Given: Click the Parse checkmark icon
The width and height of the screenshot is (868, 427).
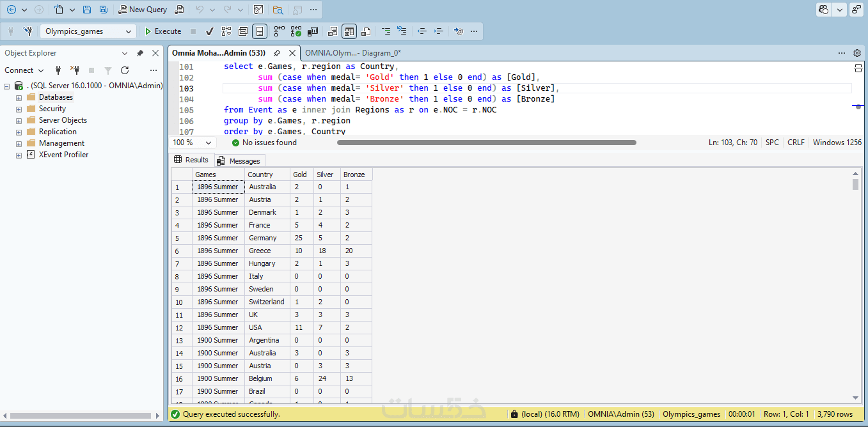Looking at the screenshot, I should click(x=209, y=31).
